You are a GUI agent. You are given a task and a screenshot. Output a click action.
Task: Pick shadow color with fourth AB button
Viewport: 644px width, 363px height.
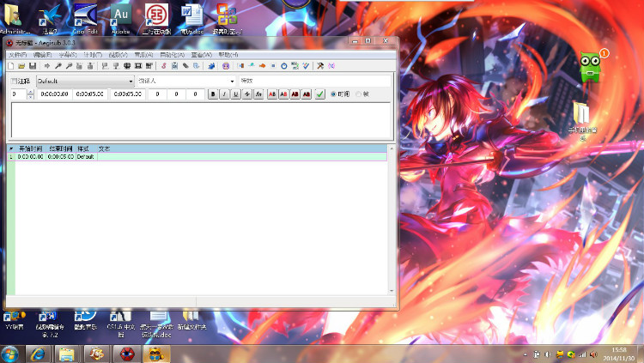point(307,94)
